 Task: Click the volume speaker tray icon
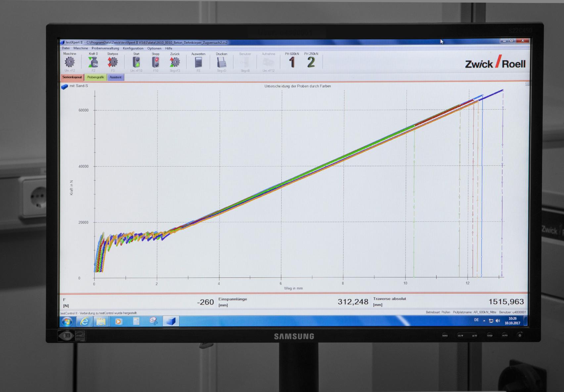click(498, 321)
